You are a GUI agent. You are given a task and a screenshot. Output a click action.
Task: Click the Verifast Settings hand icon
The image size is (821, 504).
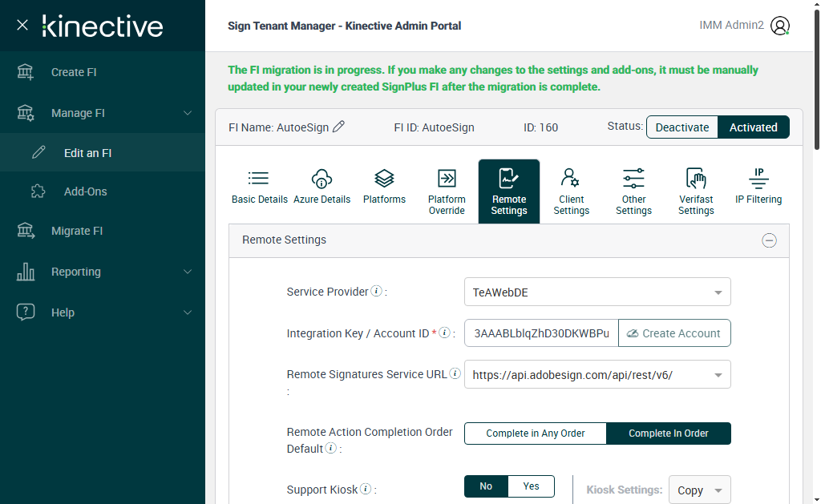pyautogui.click(x=696, y=179)
